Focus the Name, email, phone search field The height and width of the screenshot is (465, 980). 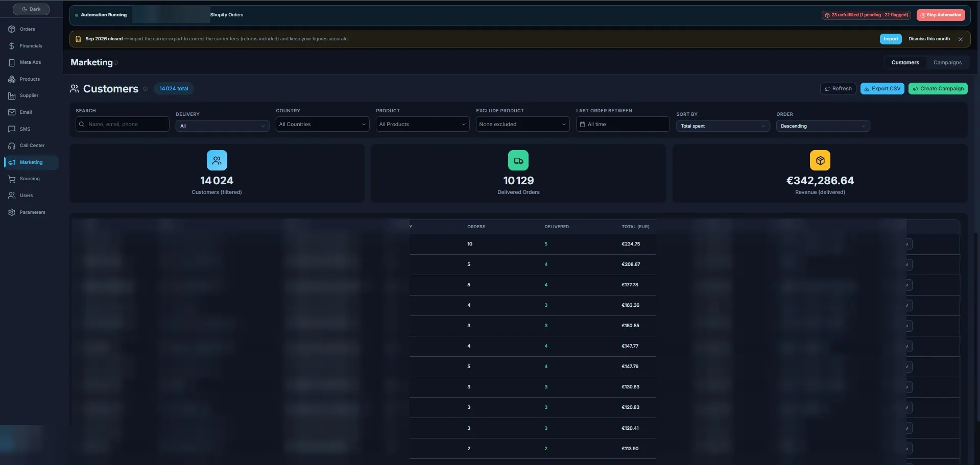(x=123, y=124)
